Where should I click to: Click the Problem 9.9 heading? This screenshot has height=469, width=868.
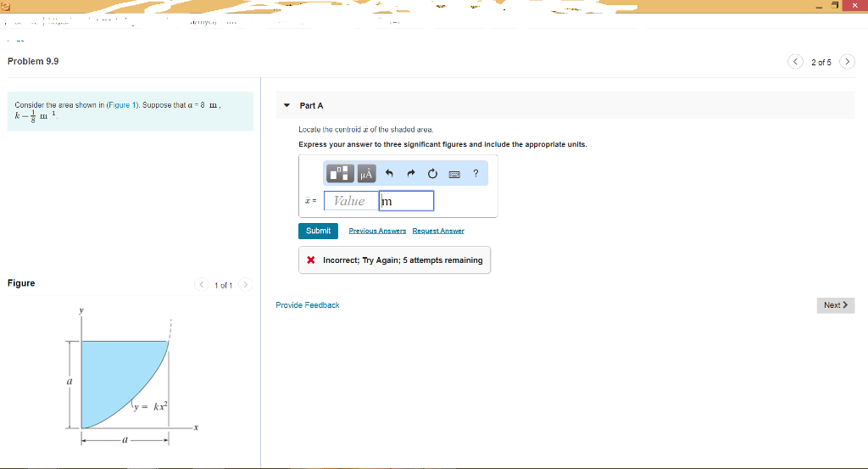pyautogui.click(x=33, y=61)
